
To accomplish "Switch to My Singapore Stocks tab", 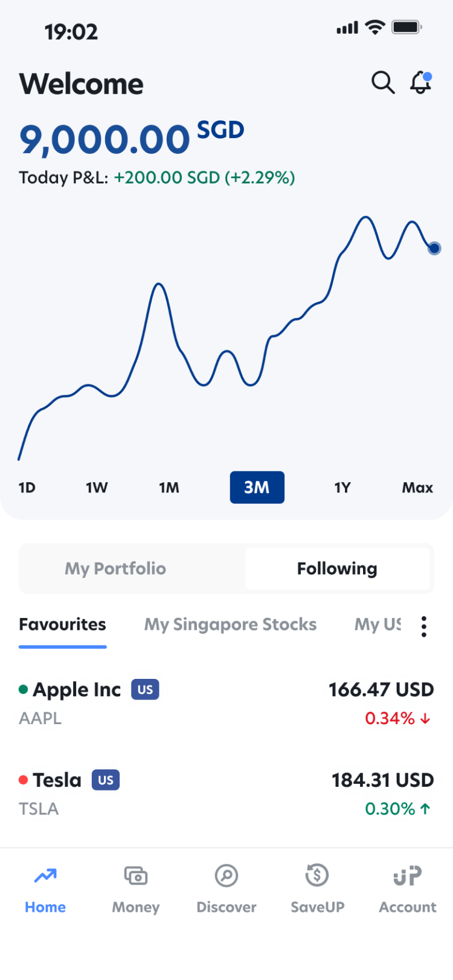I will point(230,625).
